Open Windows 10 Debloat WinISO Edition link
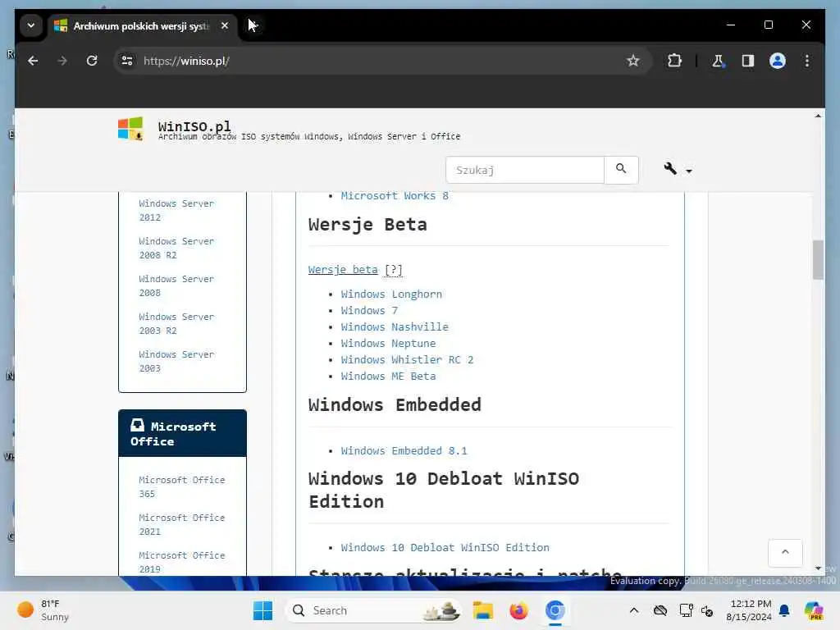 pos(445,547)
